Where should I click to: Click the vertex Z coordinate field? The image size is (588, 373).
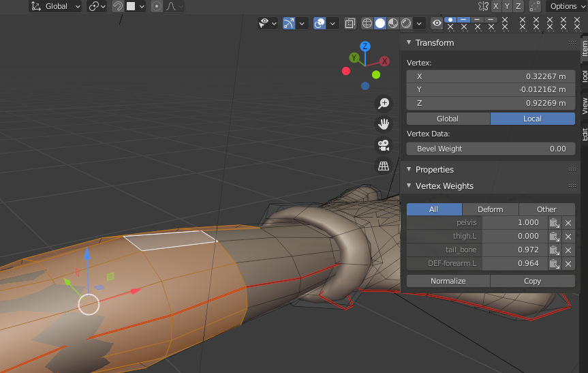click(491, 103)
